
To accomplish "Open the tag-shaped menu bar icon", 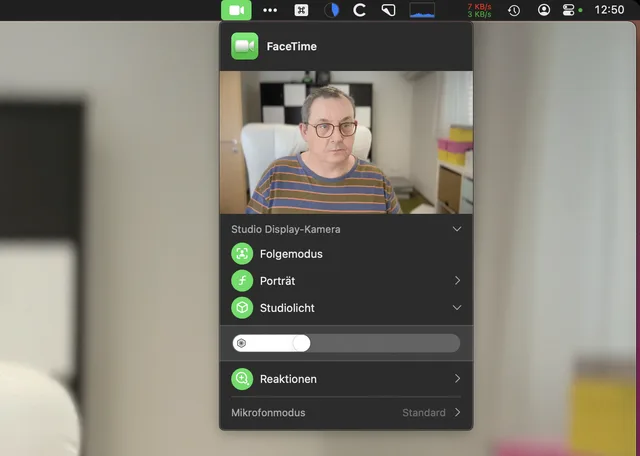I will point(389,10).
